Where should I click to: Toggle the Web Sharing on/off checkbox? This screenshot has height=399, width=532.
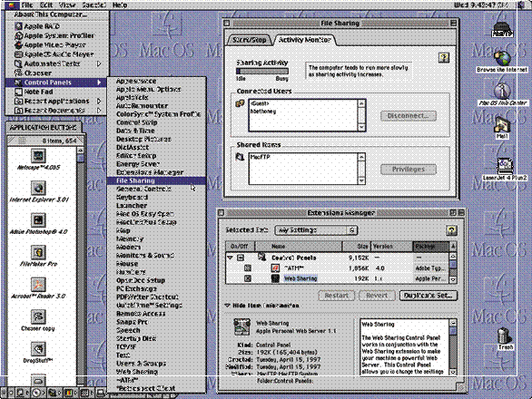point(248,278)
